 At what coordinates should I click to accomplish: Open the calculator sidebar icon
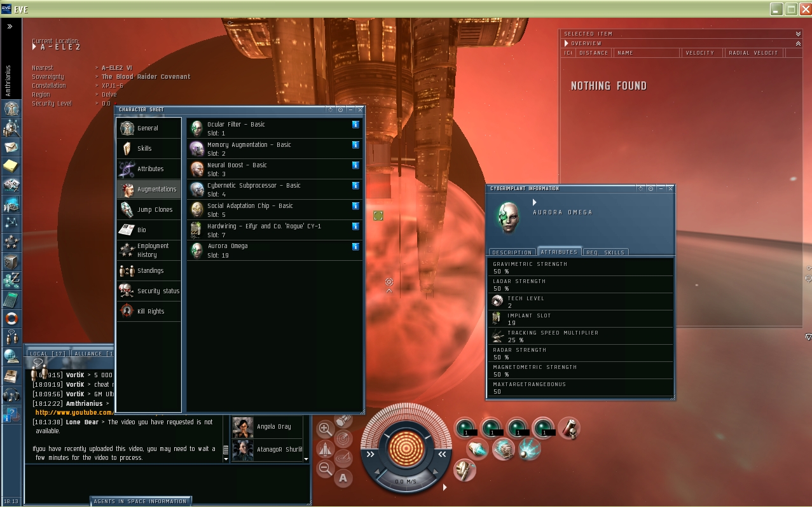[11, 300]
